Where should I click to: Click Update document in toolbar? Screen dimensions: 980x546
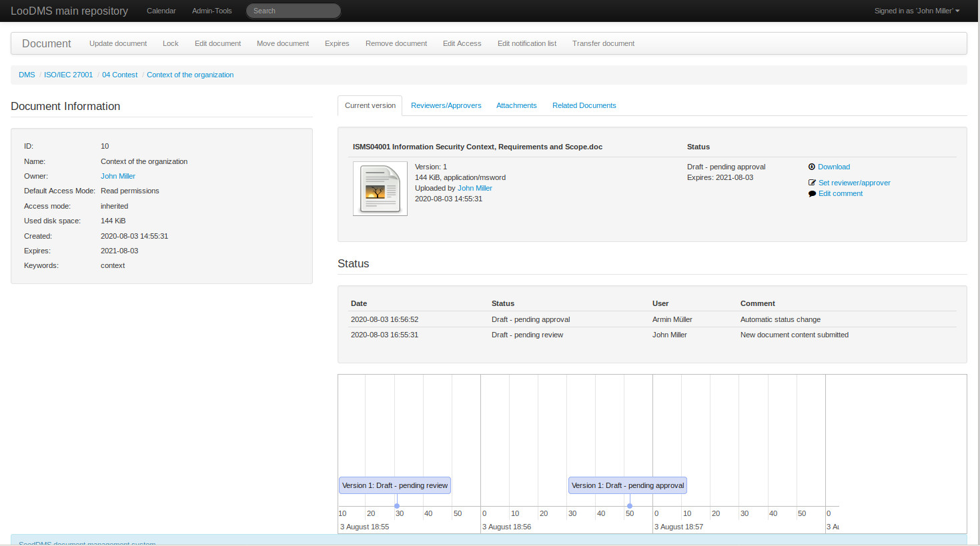tap(118, 43)
